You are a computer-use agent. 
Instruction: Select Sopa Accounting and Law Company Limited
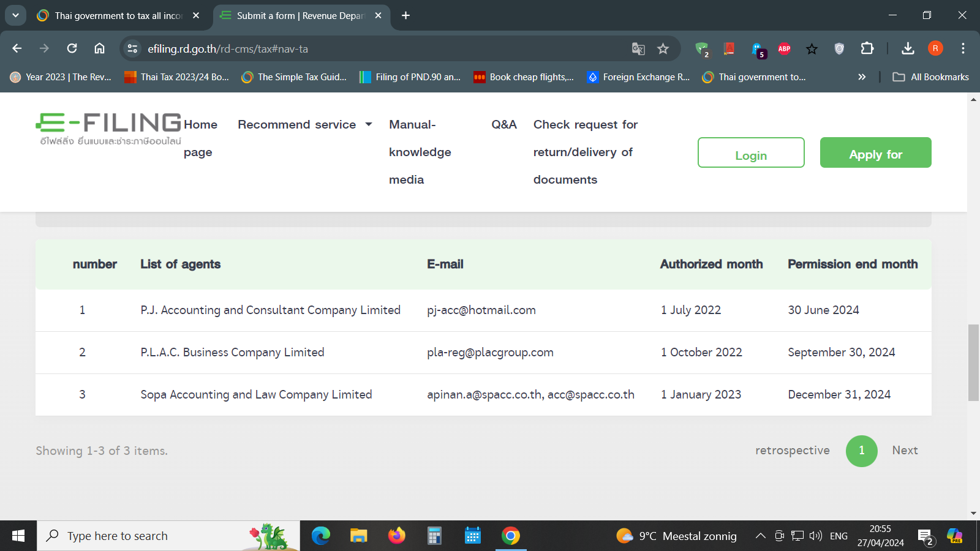point(256,395)
